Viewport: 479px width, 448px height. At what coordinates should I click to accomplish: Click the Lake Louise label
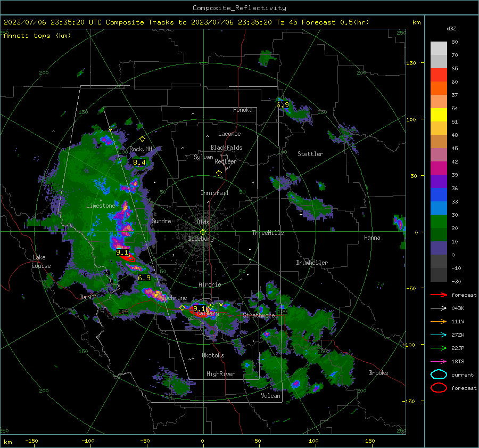[42, 262]
